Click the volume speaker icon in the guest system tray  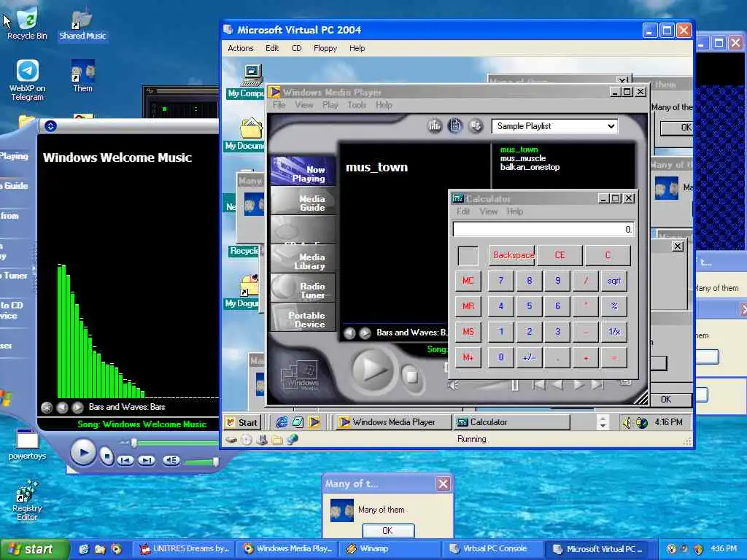(627, 422)
